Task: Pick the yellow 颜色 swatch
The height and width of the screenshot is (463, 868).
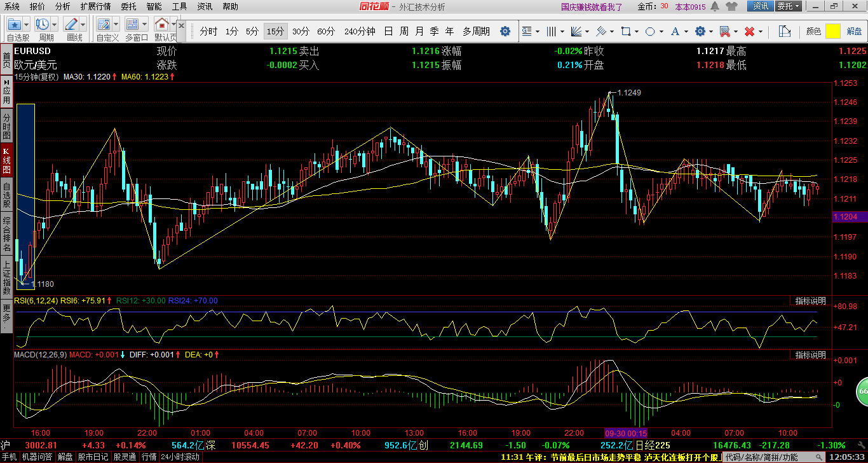Action: pyautogui.click(x=832, y=31)
